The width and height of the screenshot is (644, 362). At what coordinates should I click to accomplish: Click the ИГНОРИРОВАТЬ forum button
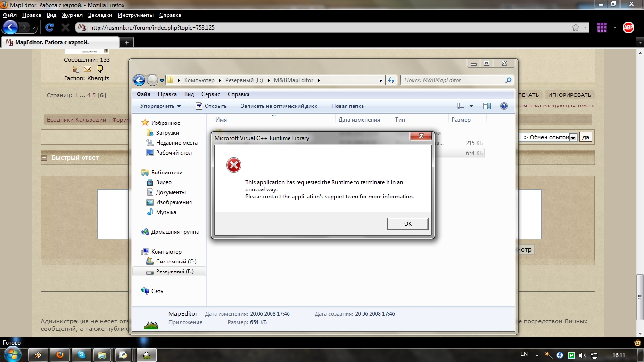pyautogui.click(x=570, y=95)
